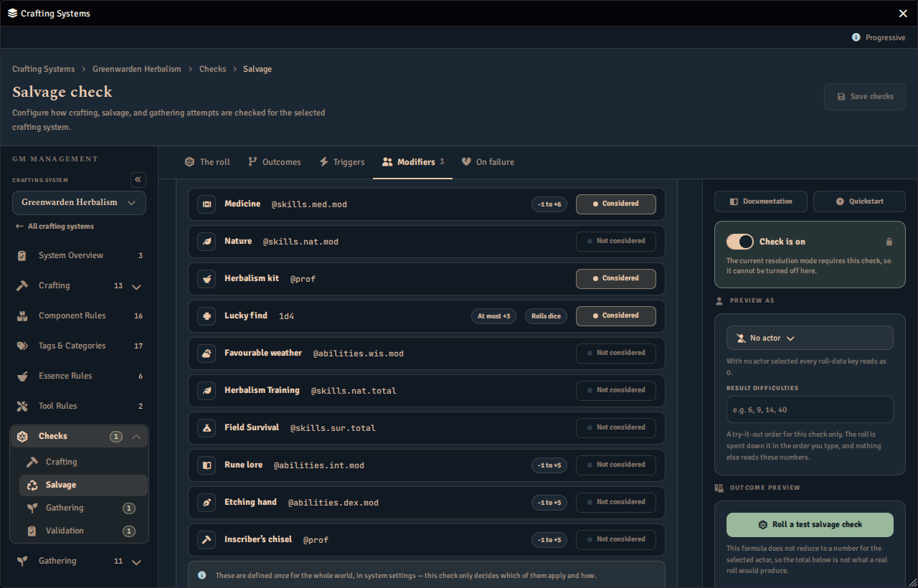Click the Save checks button
This screenshot has height=588, width=918.
tap(865, 97)
